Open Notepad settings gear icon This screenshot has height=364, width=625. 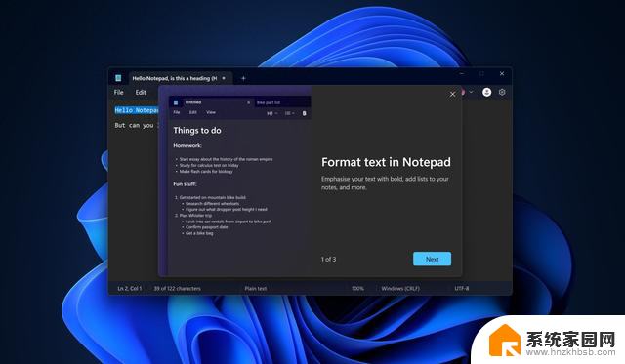coord(502,92)
